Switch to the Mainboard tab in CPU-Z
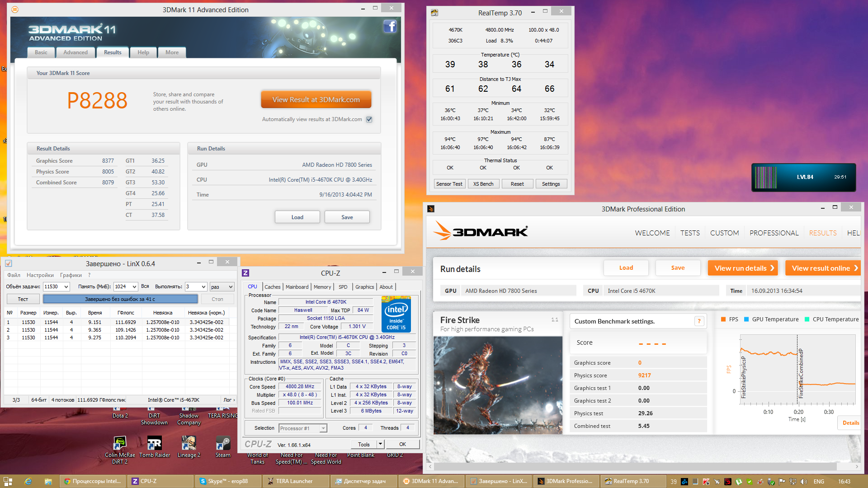Image resolution: width=868 pixels, height=488 pixels. [297, 287]
